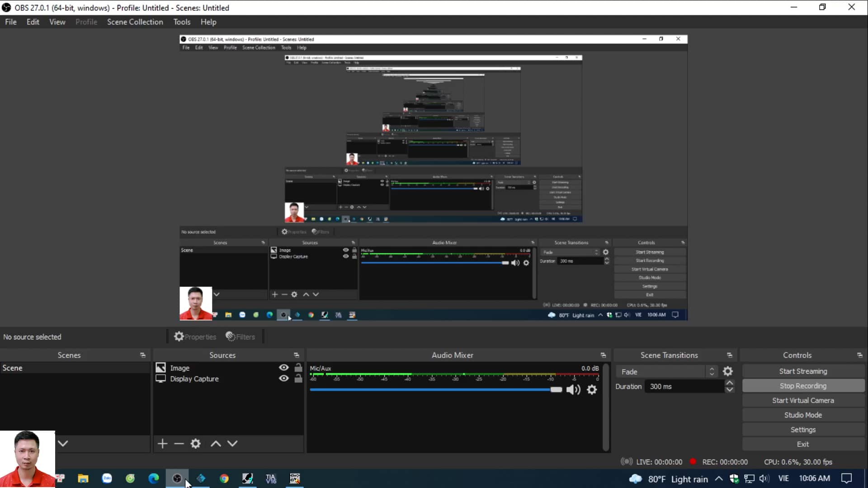Screen dimensions: 868x488
Task: Open source properties gear in the Sources panel
Action: tap(195, 444)
